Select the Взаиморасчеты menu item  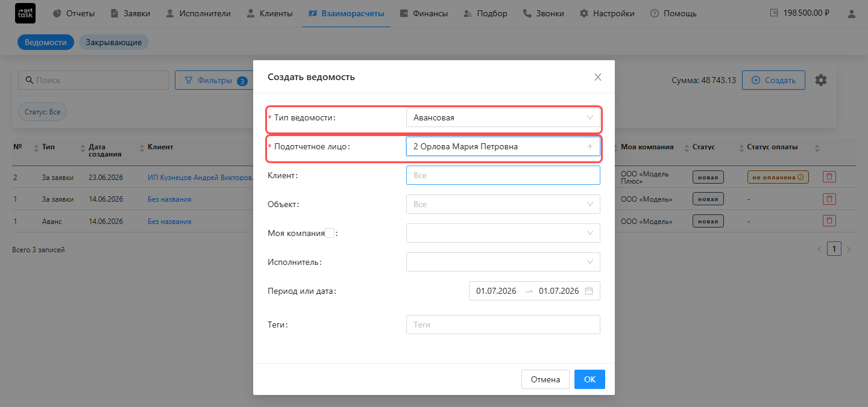click(x=346, y=13)
